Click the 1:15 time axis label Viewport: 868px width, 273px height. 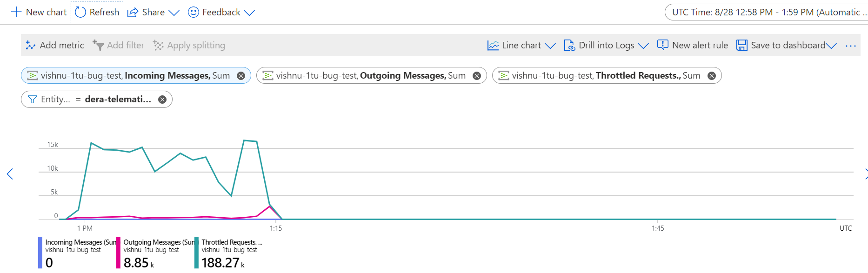pyautogui.click(x=276, y=228)
